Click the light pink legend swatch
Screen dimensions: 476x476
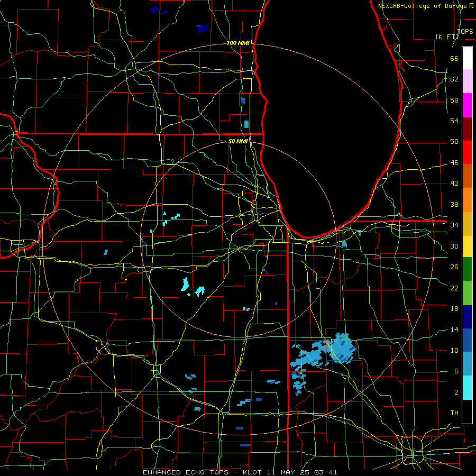coord(467,81)
